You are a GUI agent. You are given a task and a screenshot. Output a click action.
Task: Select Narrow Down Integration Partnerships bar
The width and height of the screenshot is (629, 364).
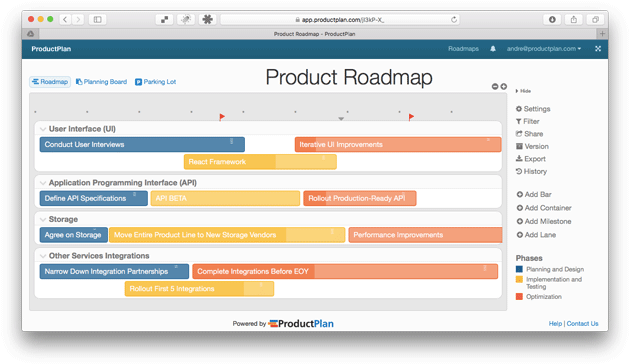click(114, 271)
